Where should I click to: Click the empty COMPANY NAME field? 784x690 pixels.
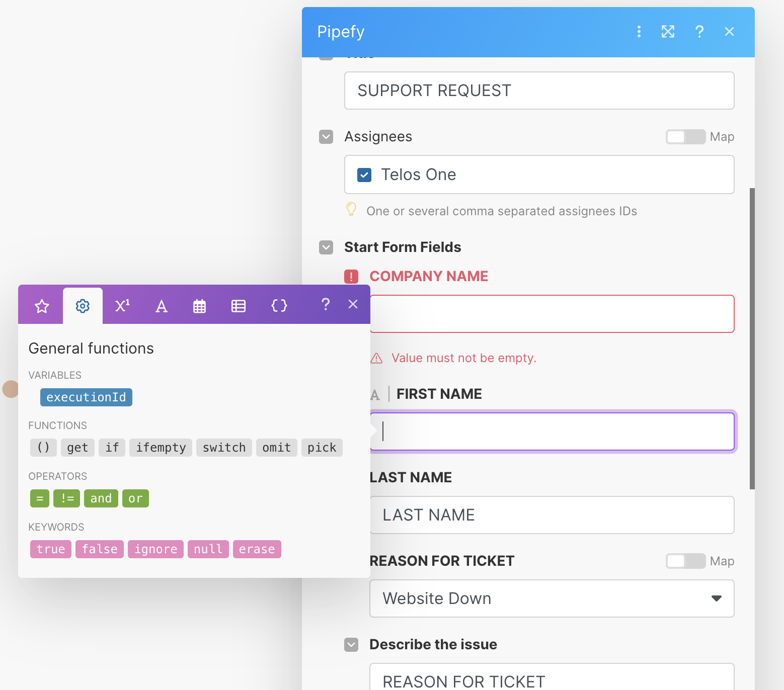coord(552,314)
